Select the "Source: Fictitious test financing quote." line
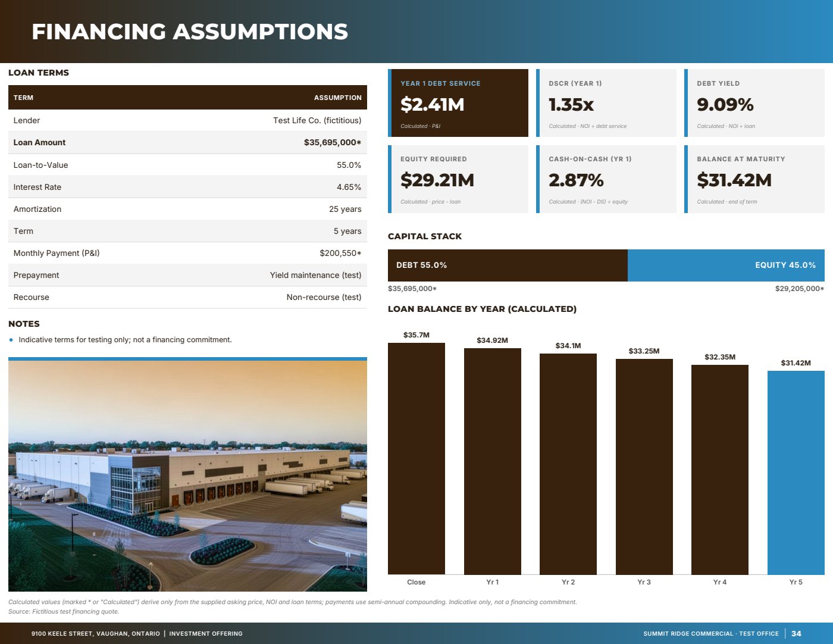 point(64,611)
